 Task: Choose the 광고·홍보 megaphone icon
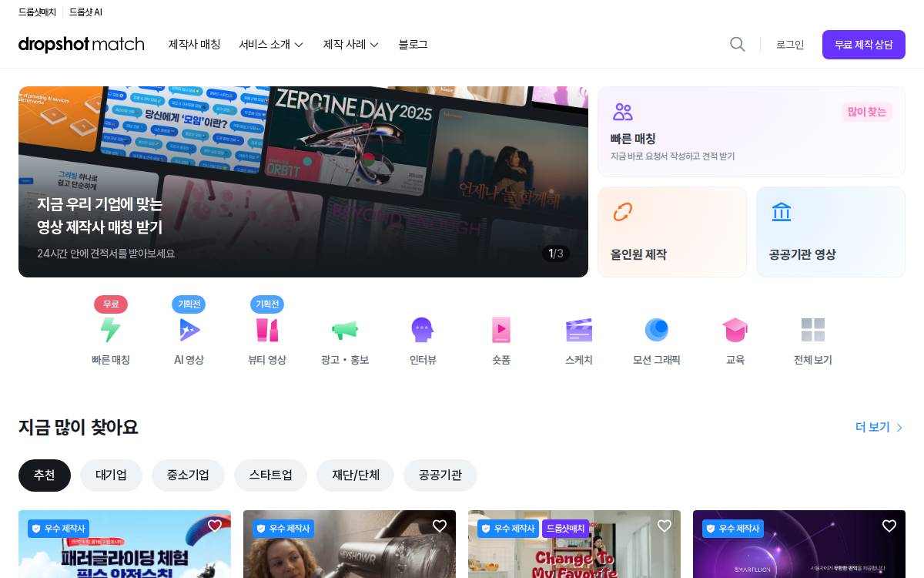click(x=345, y=330)
